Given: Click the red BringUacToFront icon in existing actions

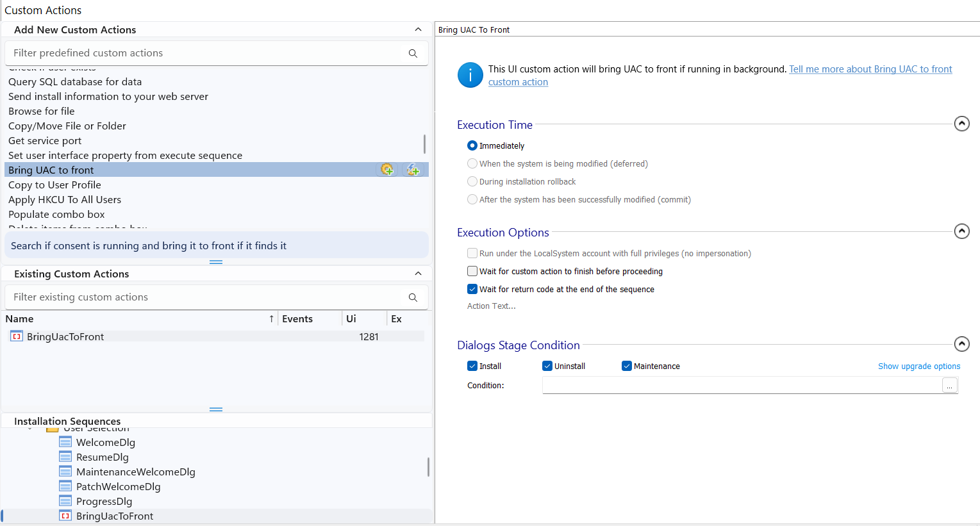Looking at the screenshot, I should [17, 336].
